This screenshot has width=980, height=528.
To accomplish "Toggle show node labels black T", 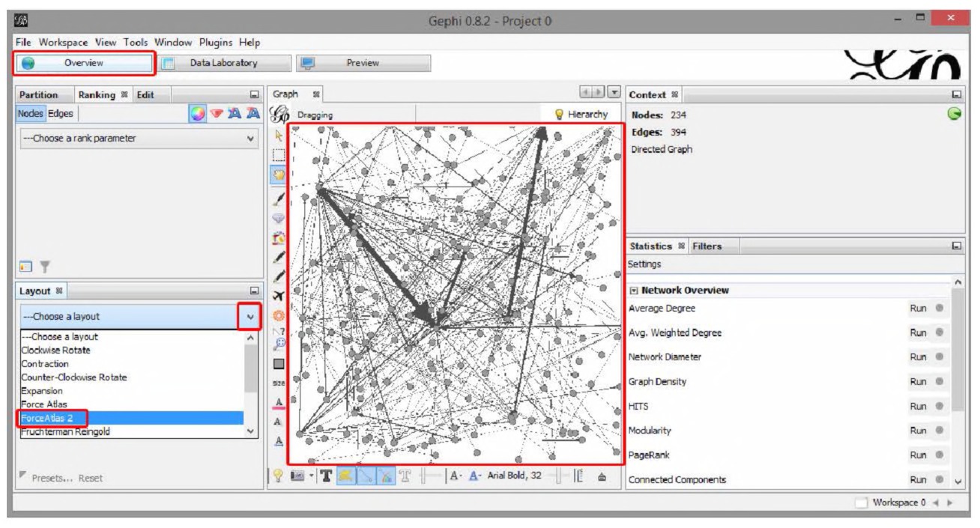I will coord(326,476).
